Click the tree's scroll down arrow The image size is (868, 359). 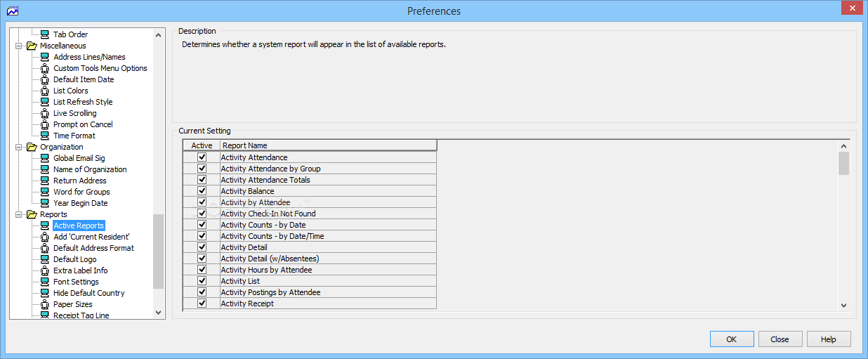[159, 313]
